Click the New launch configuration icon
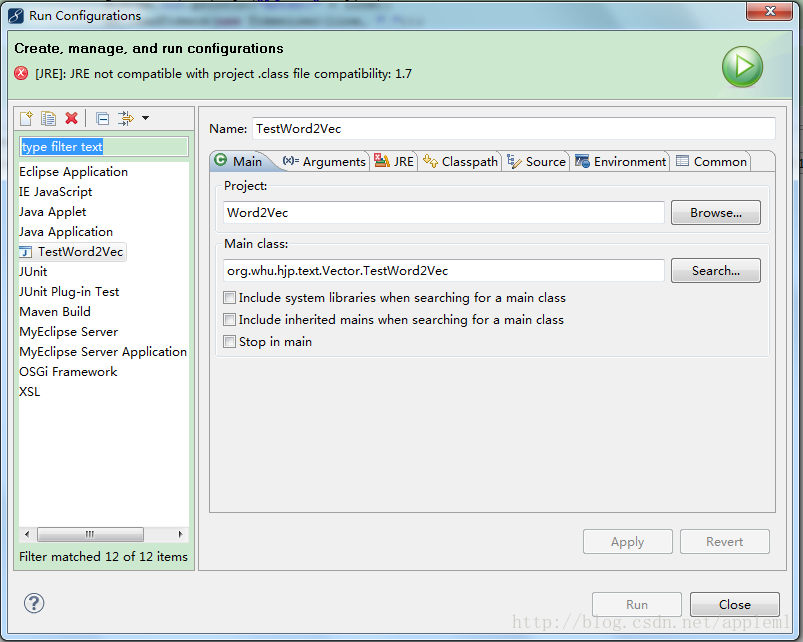 (x=26, y=118)
